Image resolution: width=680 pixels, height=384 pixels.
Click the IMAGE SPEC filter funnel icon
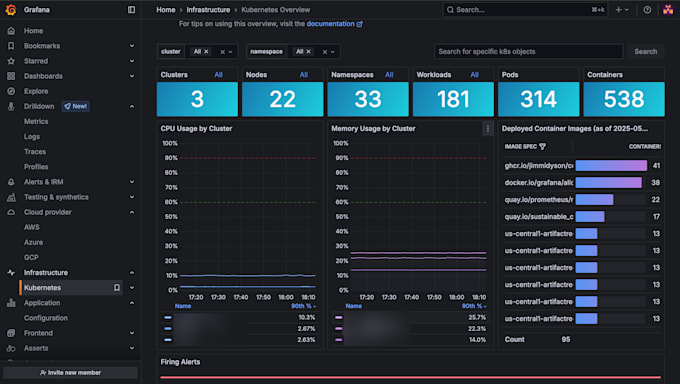coord(543,147)
